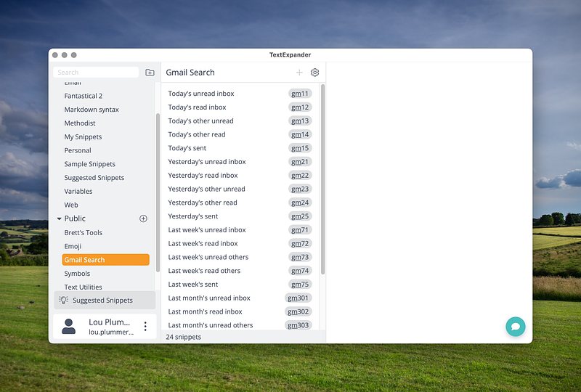Open the Symbols public group
This screenshot has height=392, width=581.
[77, 274]
